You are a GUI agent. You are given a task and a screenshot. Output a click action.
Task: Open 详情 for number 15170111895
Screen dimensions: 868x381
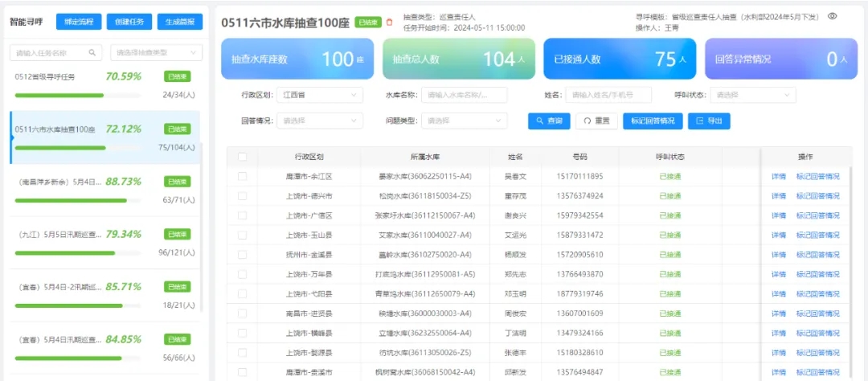[778, 177]
